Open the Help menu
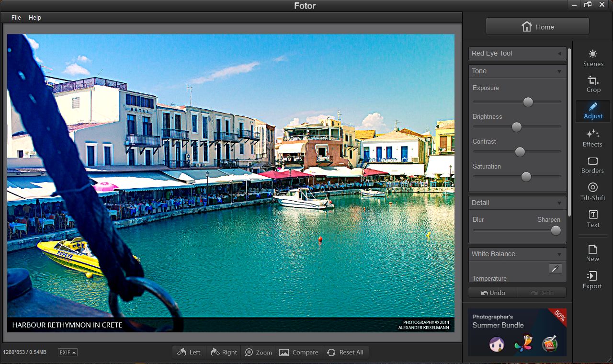613x364 pixels. tap(35, 18)
